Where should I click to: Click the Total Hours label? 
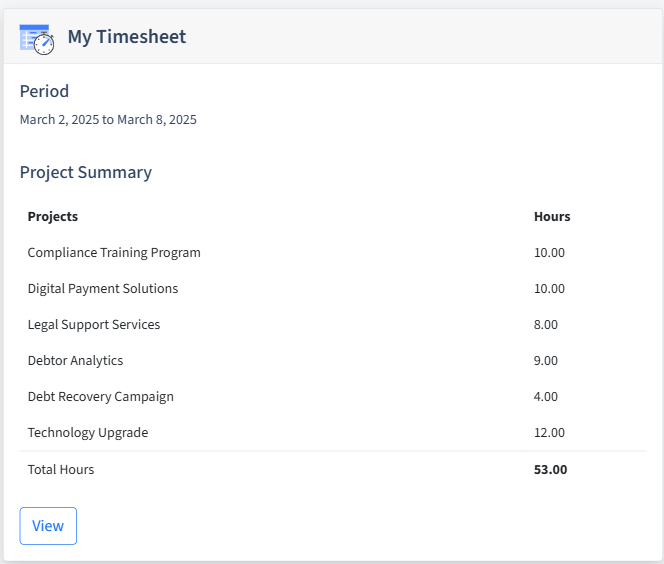click(x=61, y=469)
